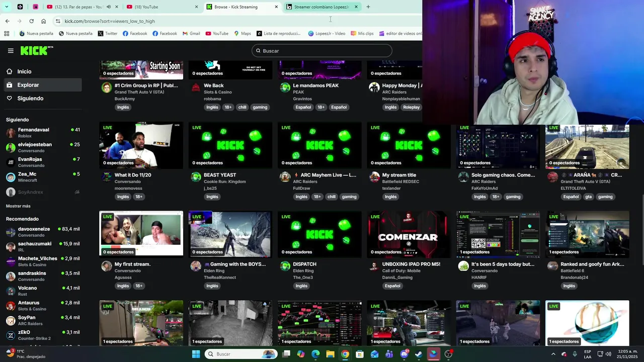Screen dimensions: 644x362
Task: Open UNBOXING IPAD PRO M5 stream thumbnail
Action: point(409,233)
